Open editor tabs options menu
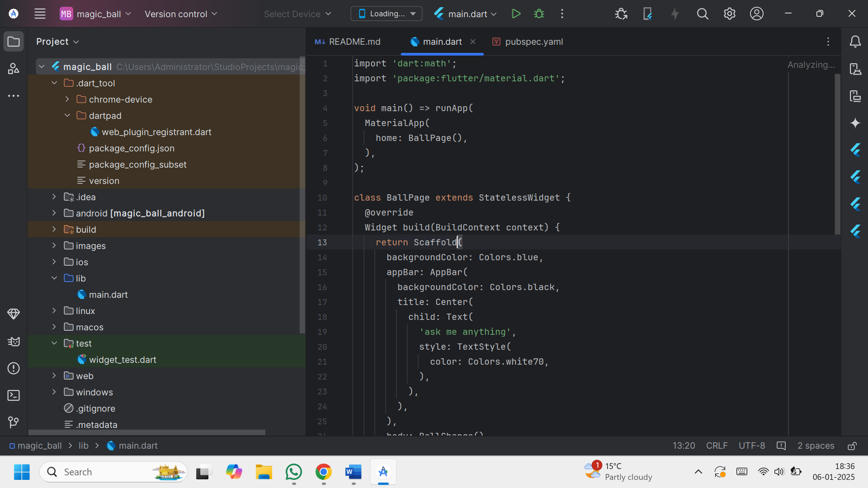 (828, 42)
